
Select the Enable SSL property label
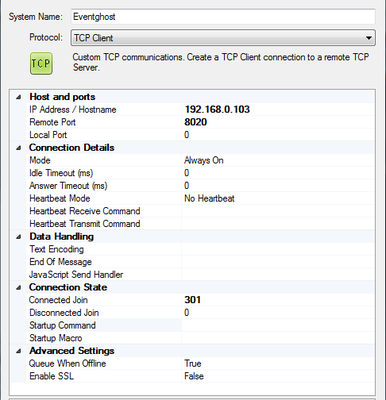coord(51,376)
